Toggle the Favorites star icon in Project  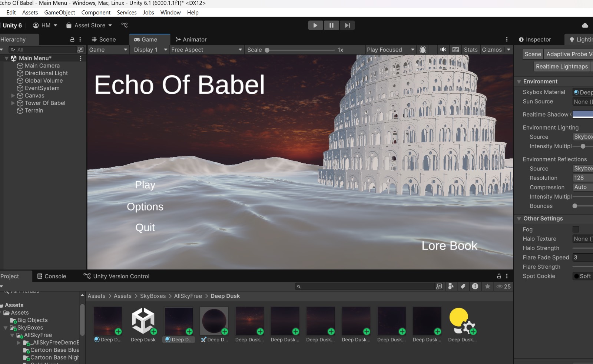pos(487,287)
